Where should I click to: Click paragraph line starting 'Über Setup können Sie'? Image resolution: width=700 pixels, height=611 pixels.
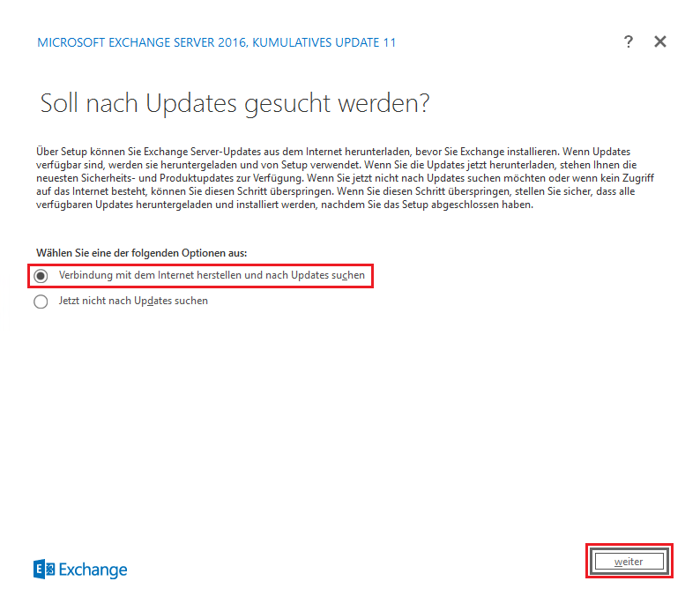(333, 152)
